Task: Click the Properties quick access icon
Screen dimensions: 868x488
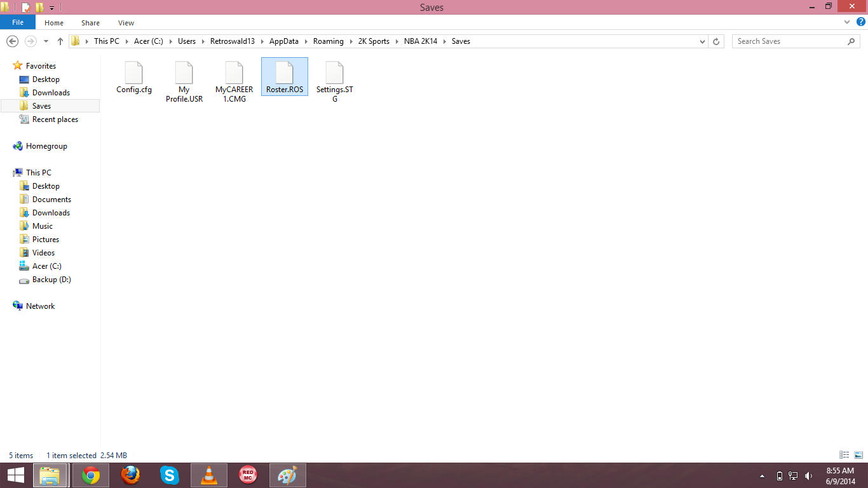Action: click(x=25, y=8)
